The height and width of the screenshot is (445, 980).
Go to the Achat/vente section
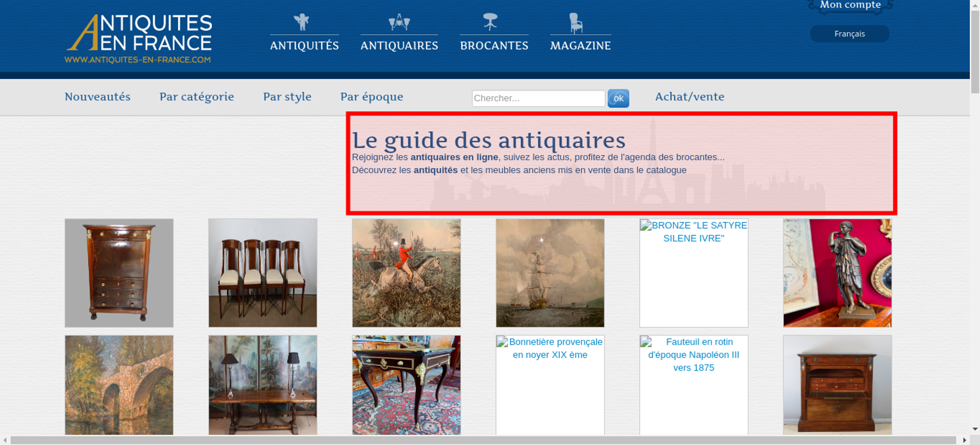689,97
